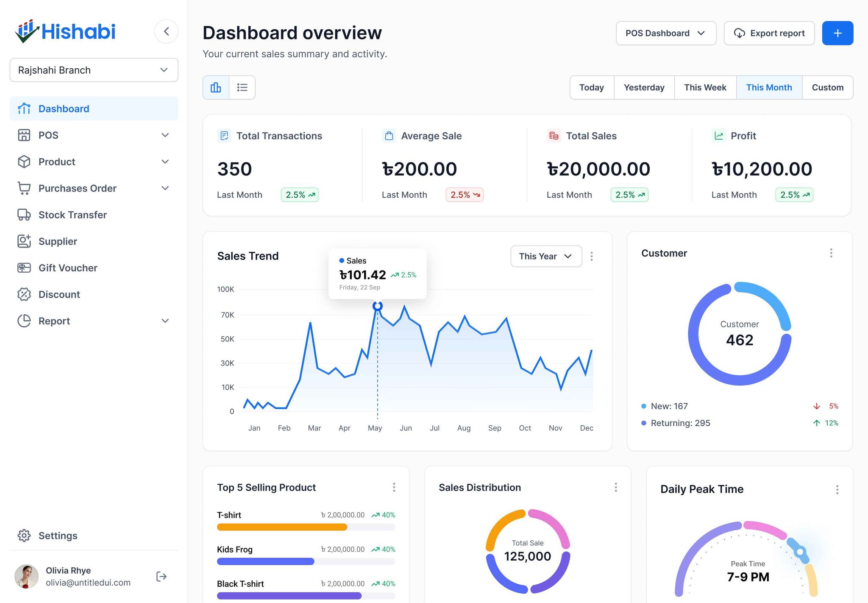The width and height of the screenshot is (868, 603).
Task: Click the logout icon next to Olivia Rhye
Action: tap(161, 576)
